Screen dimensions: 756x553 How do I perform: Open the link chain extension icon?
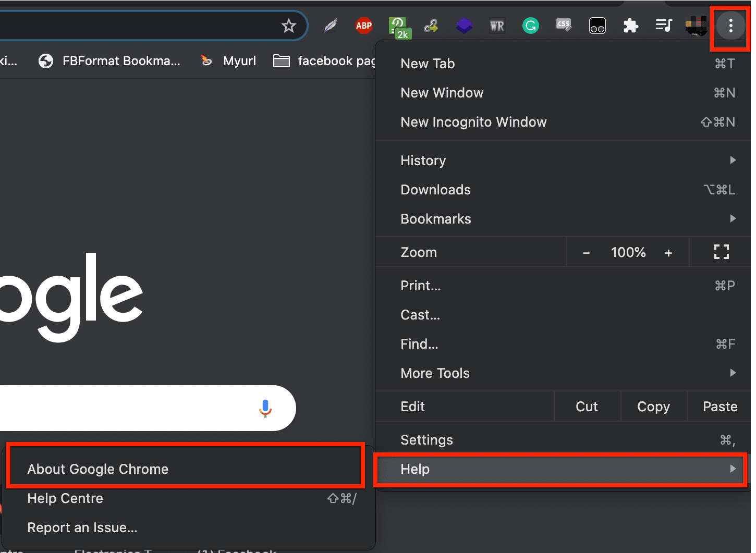point(431,26)
